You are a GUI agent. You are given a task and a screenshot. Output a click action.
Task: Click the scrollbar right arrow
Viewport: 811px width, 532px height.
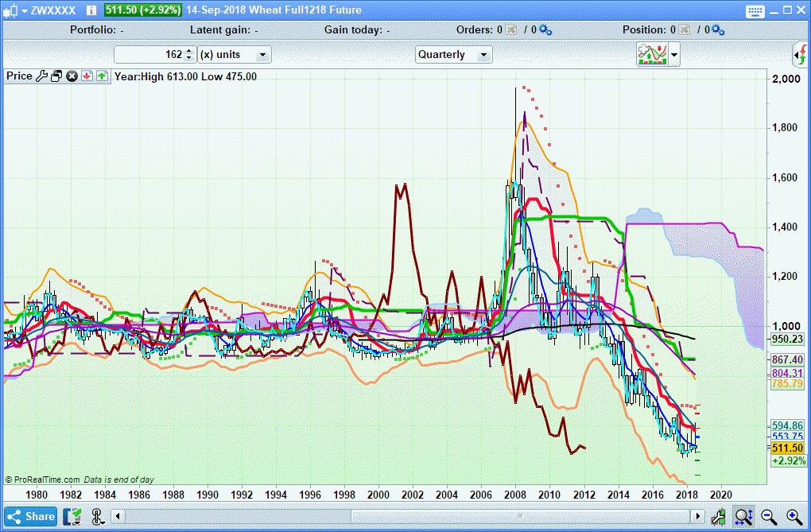point(698,516)
